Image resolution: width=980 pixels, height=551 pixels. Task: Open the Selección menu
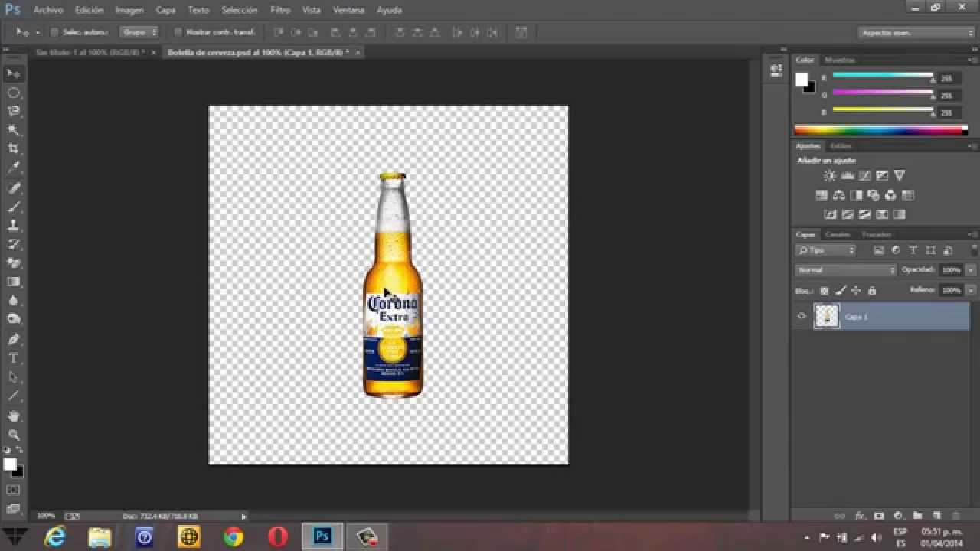240,10
